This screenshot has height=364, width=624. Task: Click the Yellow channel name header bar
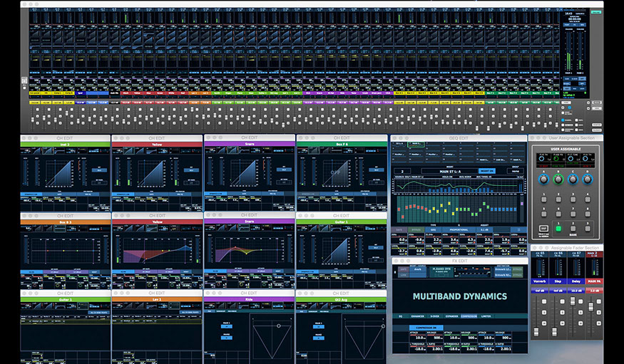coord(156,144)
